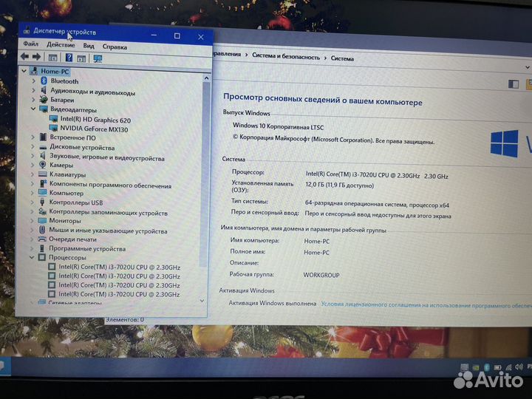Viewport: 532px width, 399px height.
Task: Toggle the console tree toolbar icon
Action: pos(52,58)
